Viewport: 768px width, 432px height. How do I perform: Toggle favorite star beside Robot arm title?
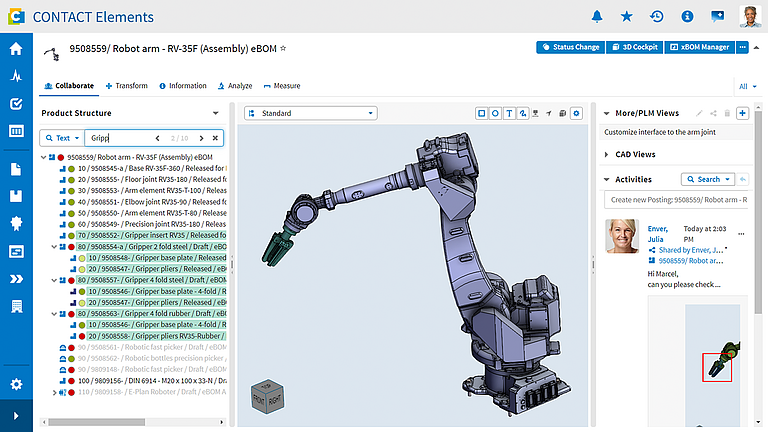pyautogui.click(x=283, y=48)
